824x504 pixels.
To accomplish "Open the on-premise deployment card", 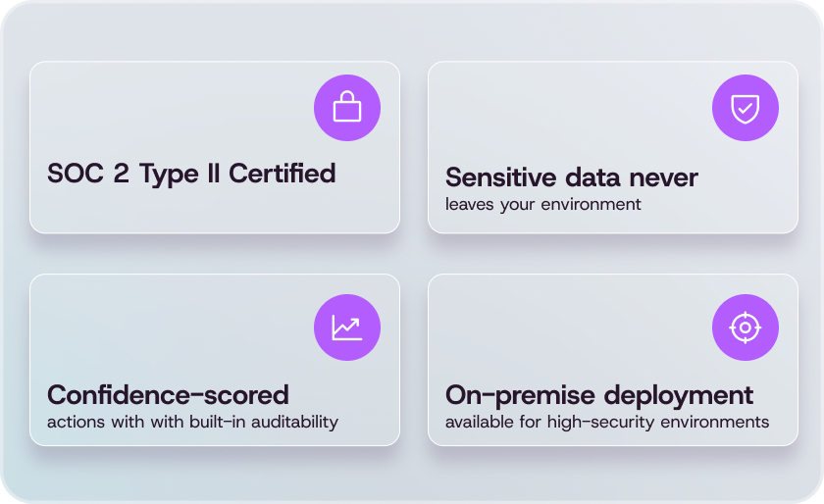I will (613, 360).
